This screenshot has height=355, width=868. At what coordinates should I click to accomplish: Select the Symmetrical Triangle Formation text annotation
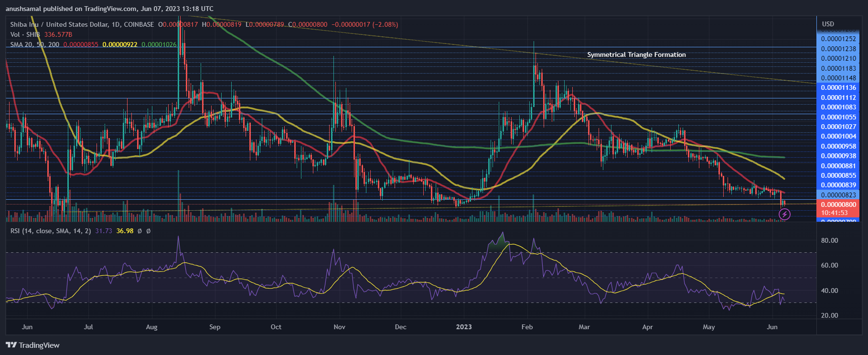coord(636,54)
